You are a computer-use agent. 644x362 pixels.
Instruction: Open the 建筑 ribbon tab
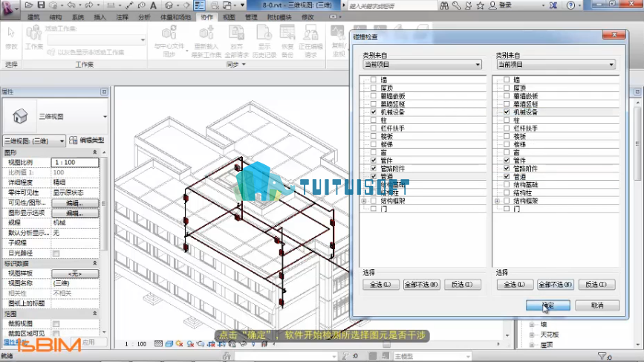(33, 17)
